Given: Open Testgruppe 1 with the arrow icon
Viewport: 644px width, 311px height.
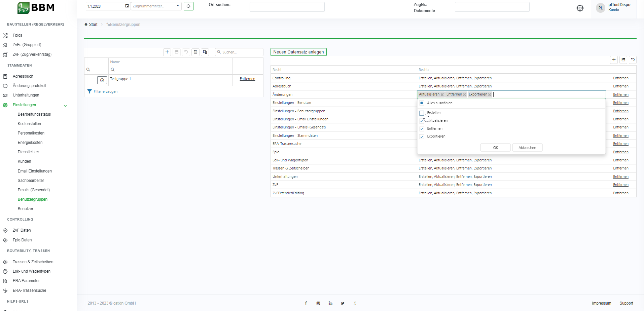Looking at the screenshot, I should (x=102, y=80).
